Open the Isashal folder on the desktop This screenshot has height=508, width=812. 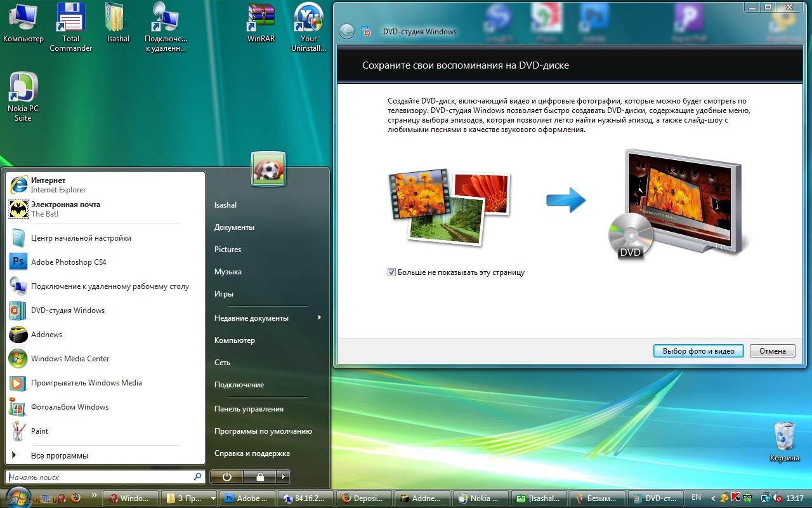click(118, 23)
